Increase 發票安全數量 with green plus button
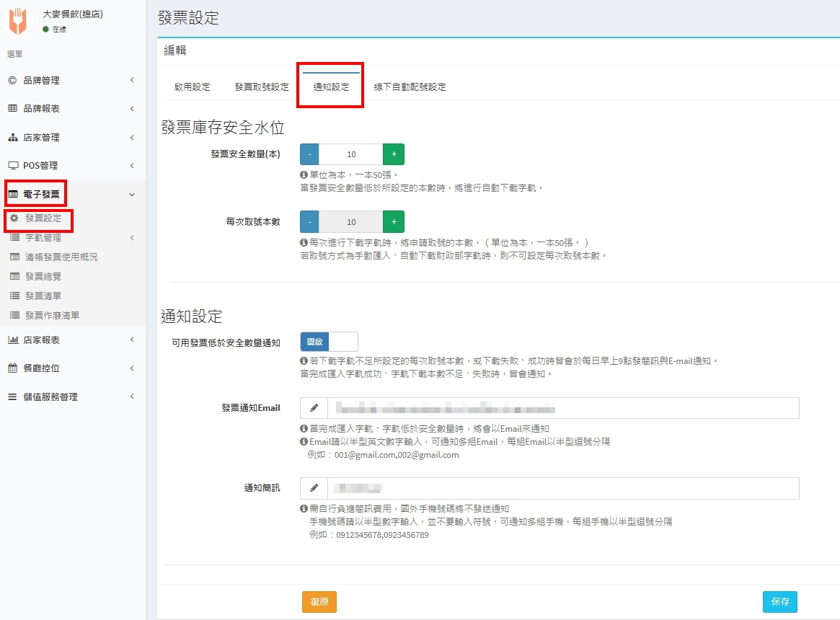 click(394, 154)
